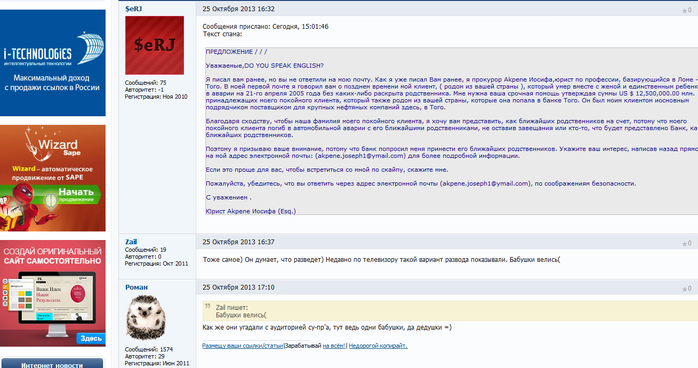The height and width of the screenshot is (368, 698).
Task: Click 'Сообщения прислано: Сегодня, 15:01:46' line
Action: coord(265,27)
